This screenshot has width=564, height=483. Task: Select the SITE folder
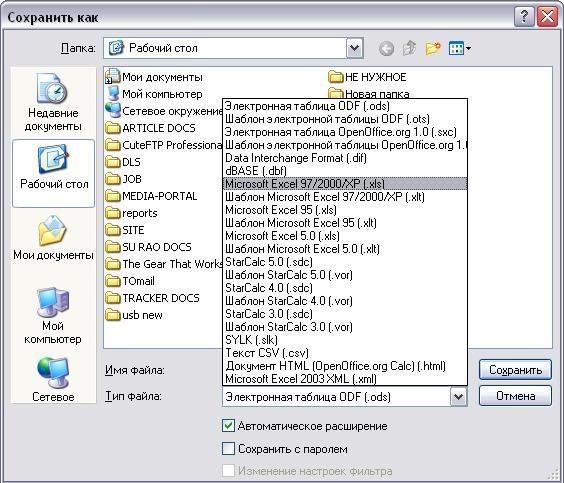(124, 230)
